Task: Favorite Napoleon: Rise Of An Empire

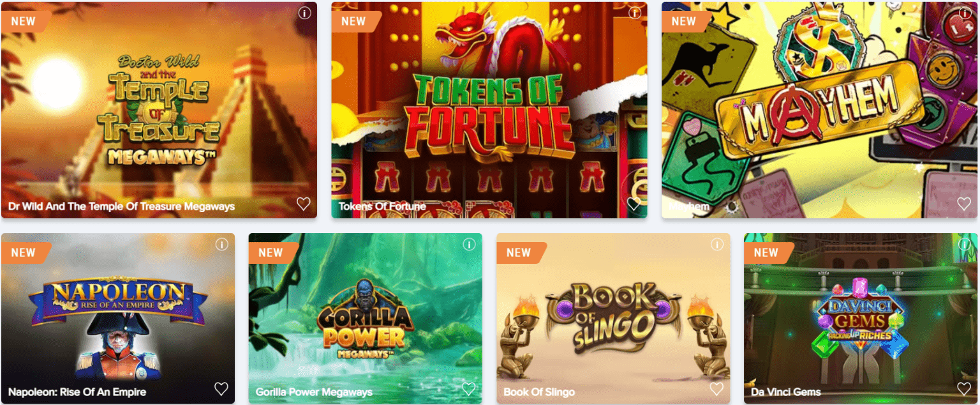Action: coord(221,388)
